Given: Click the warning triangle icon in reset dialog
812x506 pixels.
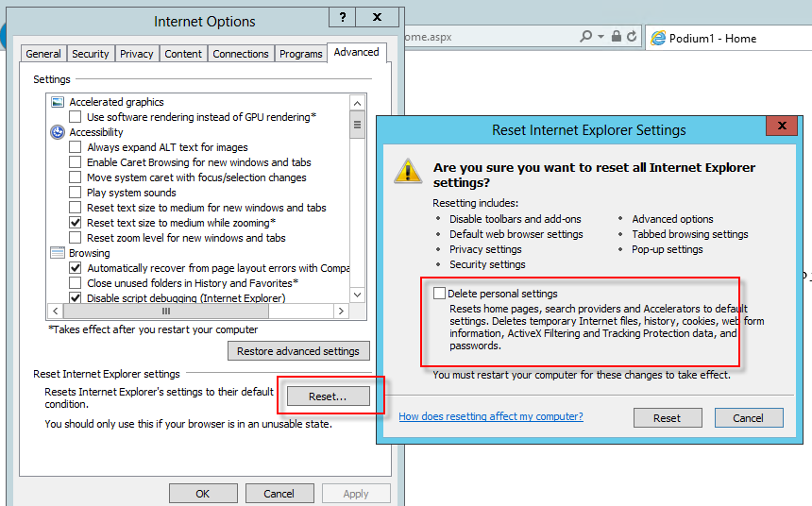Looking at the screenshot, I should pyautogui.click(x=408, y=171).
